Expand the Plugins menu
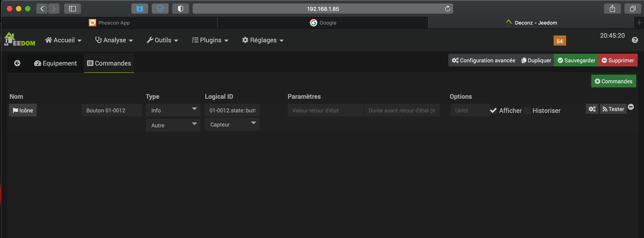 pyautogui.click(x=210, y=40)
